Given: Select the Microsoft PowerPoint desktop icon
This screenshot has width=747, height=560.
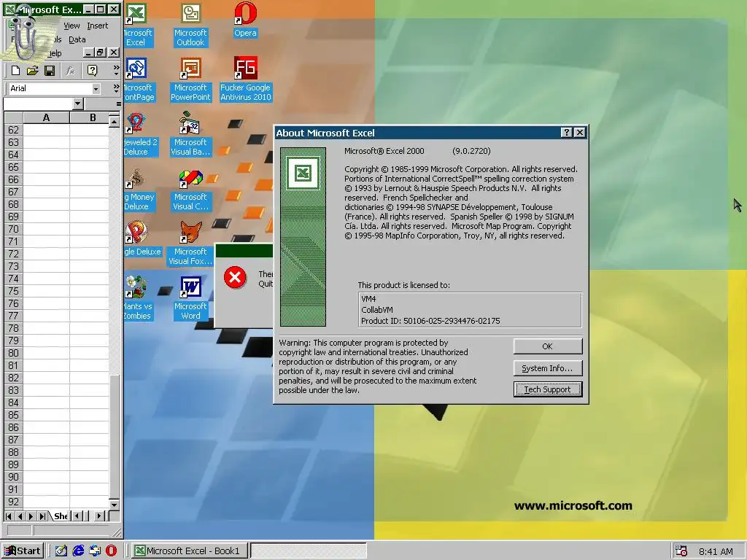Looking at the screenshot, I should click(x=190, y=80).
